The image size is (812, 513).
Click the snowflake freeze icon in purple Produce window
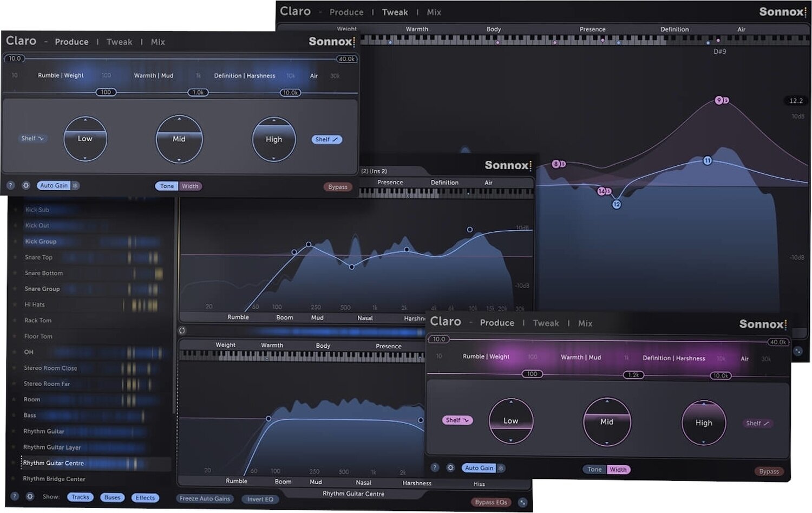click(x=501, y=468)
